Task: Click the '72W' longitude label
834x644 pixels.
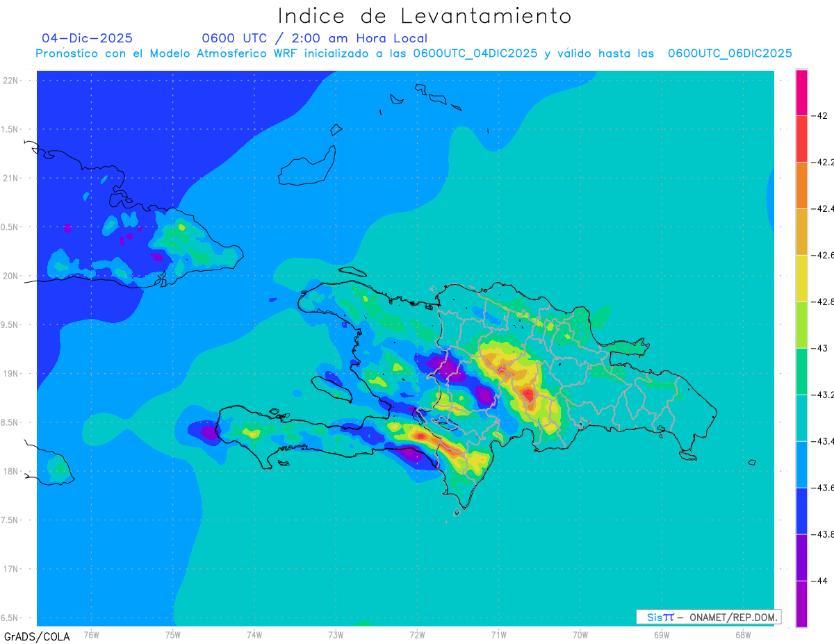Action: (x=417, y=634)
